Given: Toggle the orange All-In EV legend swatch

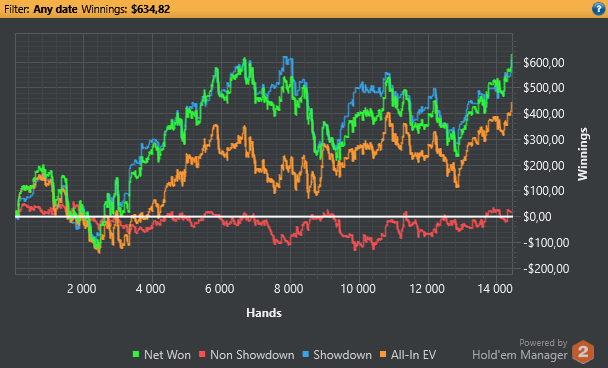Looking at the screenshot, I should coord(383,354).
